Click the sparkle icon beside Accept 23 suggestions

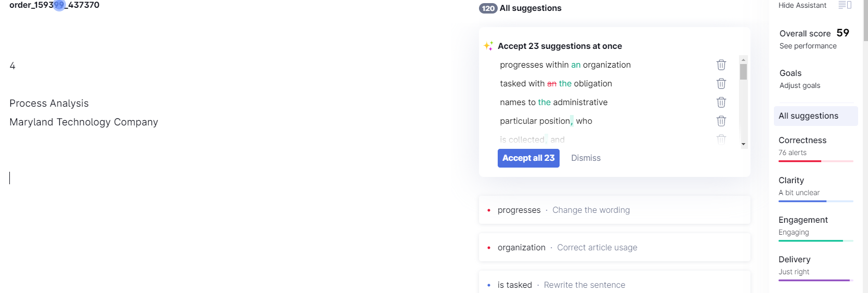pos(488,46)
